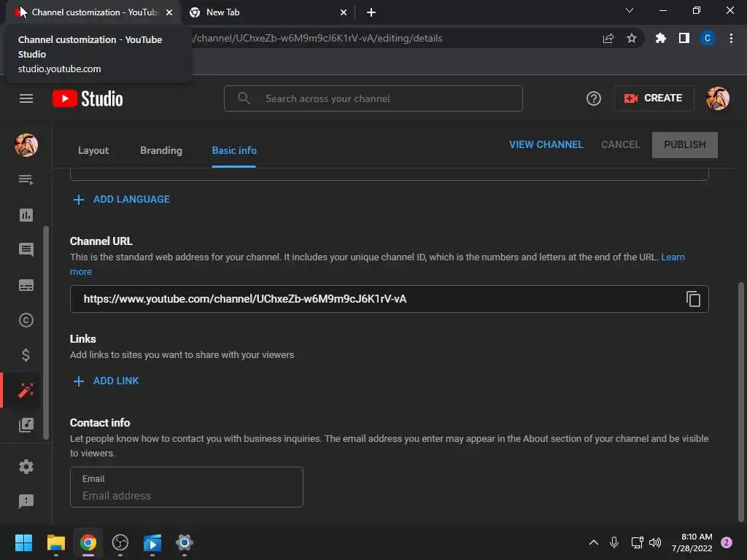Viewport: 747px width, 560px height.
Task: Close the Channel customization browser tab
Action: (x=169, y=12)
